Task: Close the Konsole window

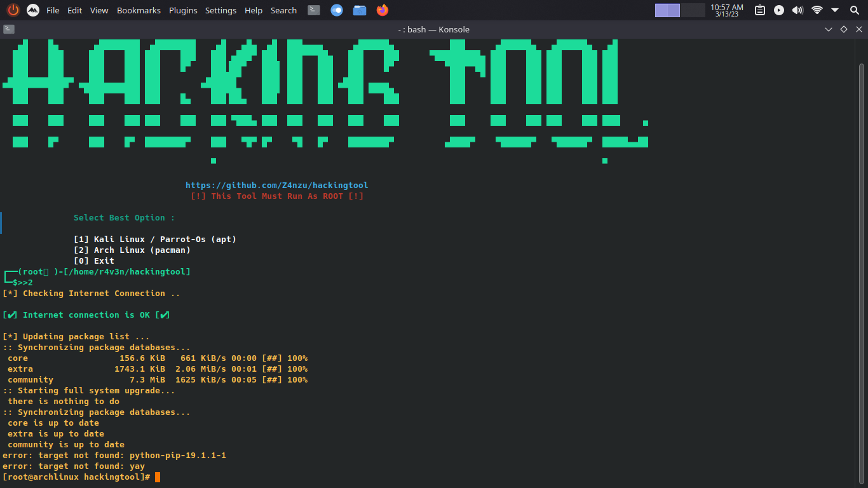Action: click(859, 29)
